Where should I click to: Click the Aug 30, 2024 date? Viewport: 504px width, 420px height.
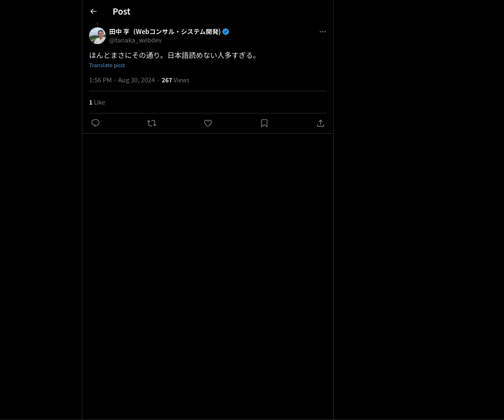tap(136, 80)
